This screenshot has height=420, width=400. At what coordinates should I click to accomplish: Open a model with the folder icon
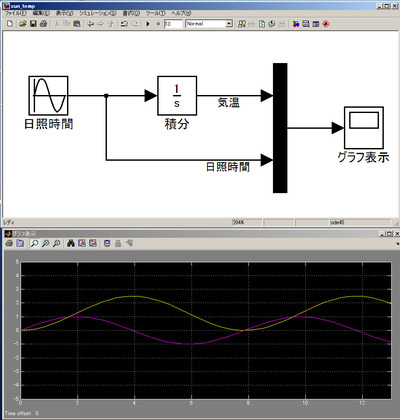(23, 24)
